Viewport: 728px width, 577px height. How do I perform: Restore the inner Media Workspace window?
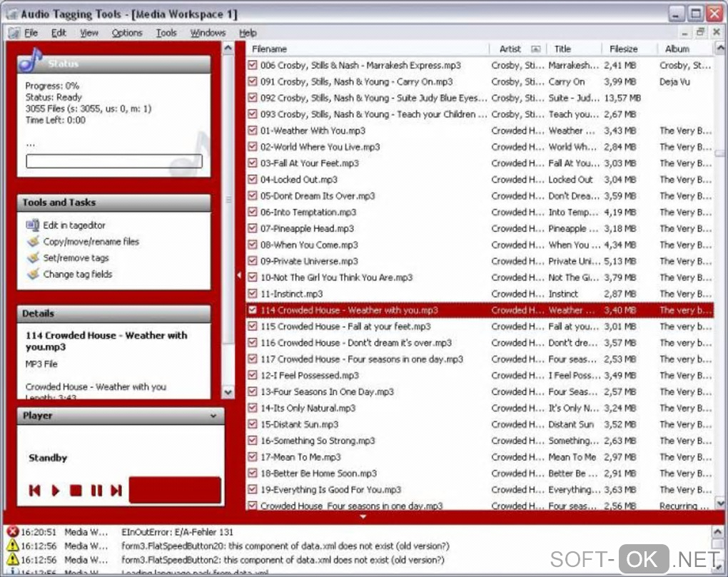tap(700, 32)
